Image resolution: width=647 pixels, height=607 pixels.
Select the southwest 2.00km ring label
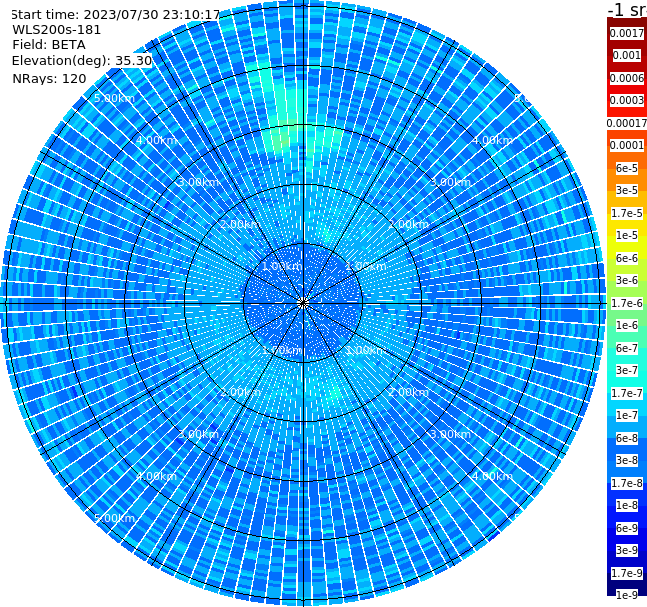pos(240,392)
